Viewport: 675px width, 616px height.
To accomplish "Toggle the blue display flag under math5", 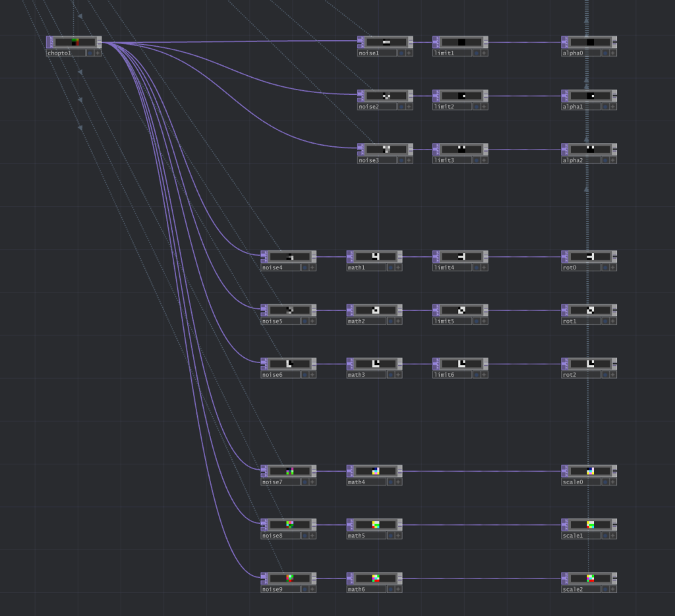I will tap(390, 536).
